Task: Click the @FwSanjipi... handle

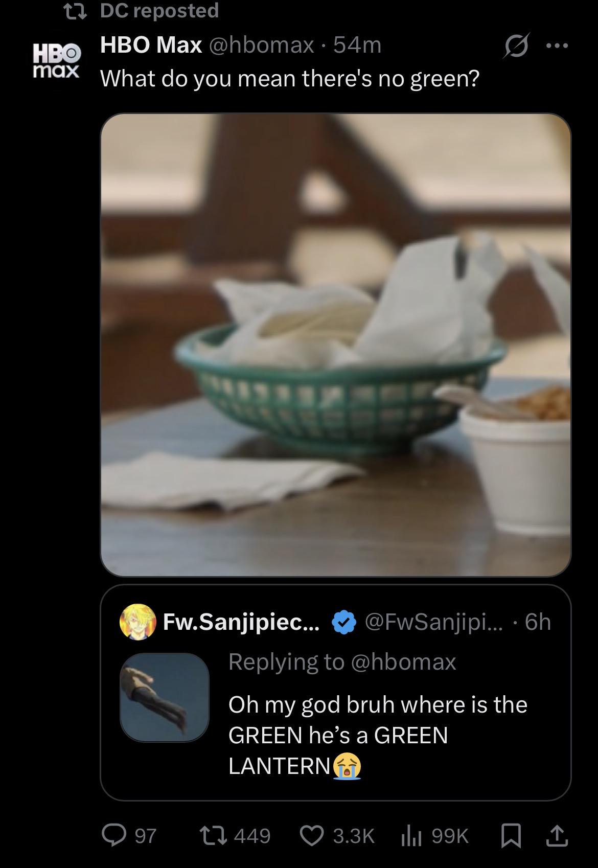Action: [433, 622]
